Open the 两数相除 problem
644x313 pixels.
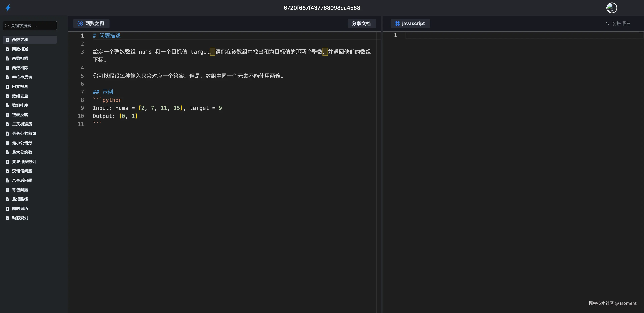30,68
